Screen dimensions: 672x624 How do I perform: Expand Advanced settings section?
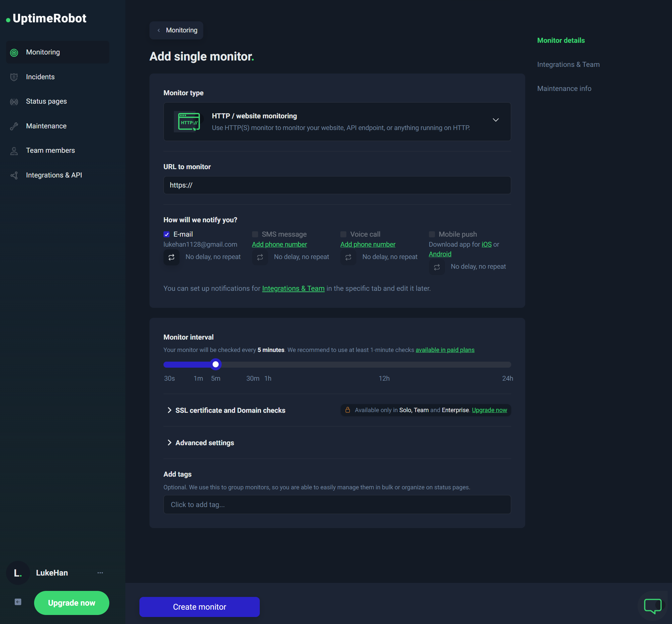click(204, 443)
